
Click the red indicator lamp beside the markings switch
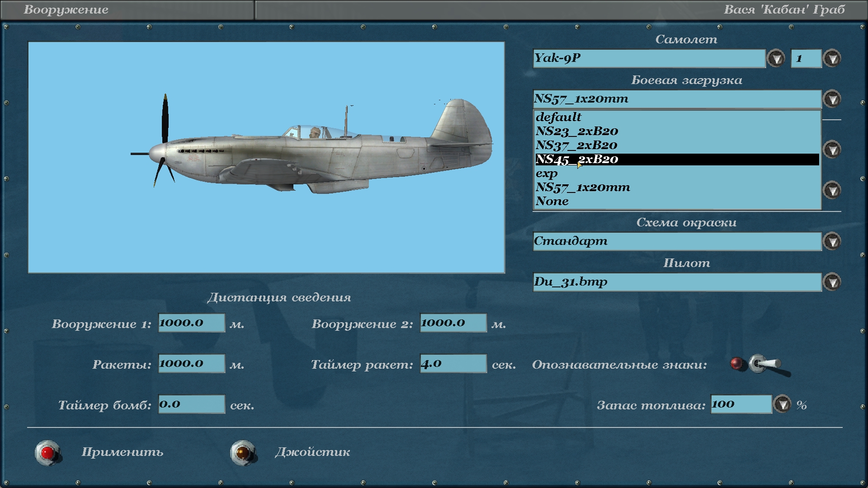click(x=736, y=364)
